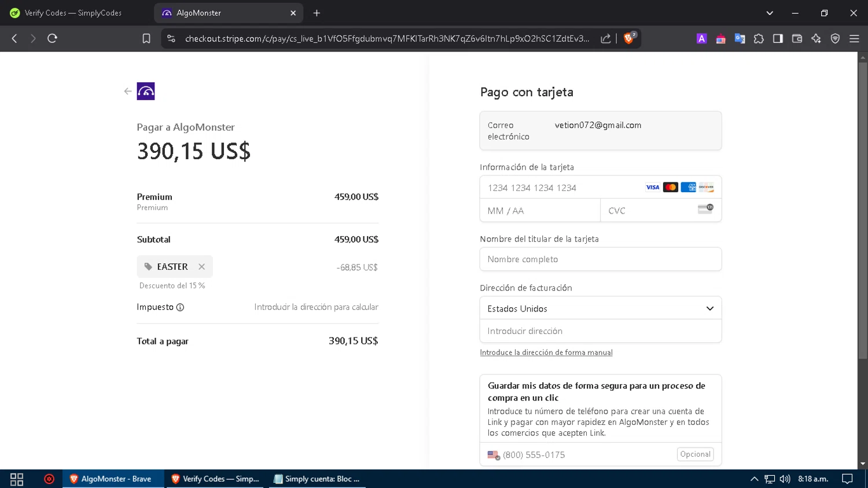Click the share page icon in address bar
Viewport: 868px width, 488px height.
605,38
